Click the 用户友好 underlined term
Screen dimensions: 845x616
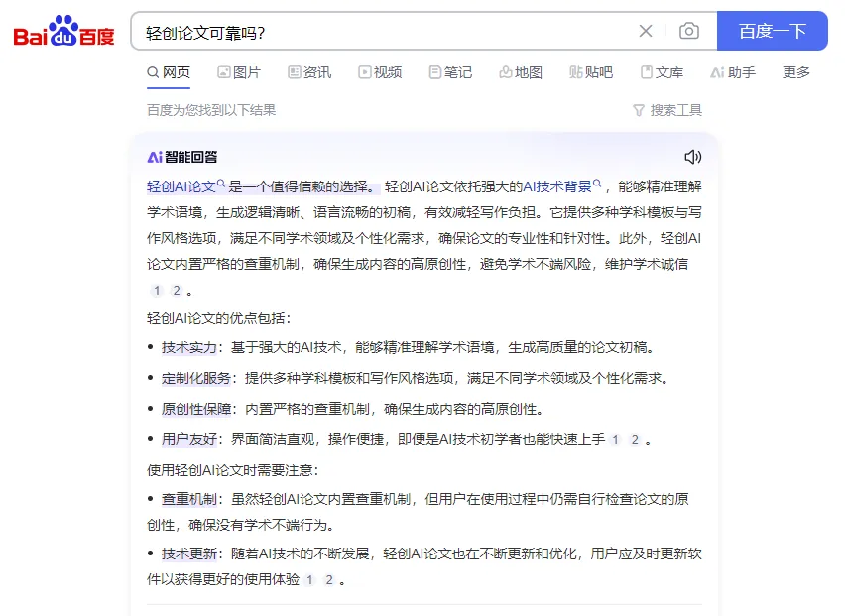pos(189,439)
